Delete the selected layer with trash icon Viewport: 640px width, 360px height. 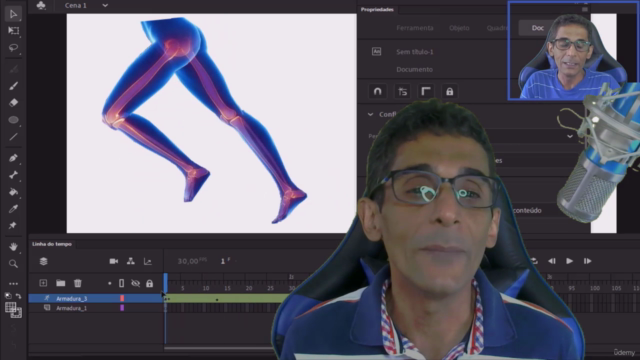pyautogui.click(x=78, y=283)
